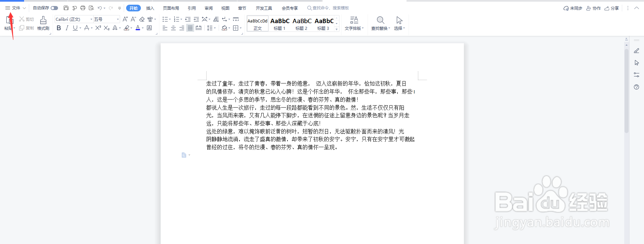The image size is (644, 244).
Task: Open the sidebar help question icon
Action: click(x=637, y=87)
